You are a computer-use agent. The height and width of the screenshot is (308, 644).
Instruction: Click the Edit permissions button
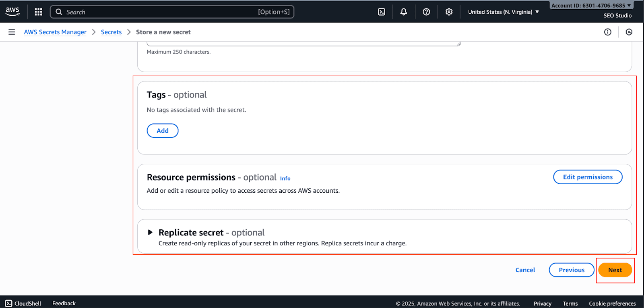click(588, 177)
